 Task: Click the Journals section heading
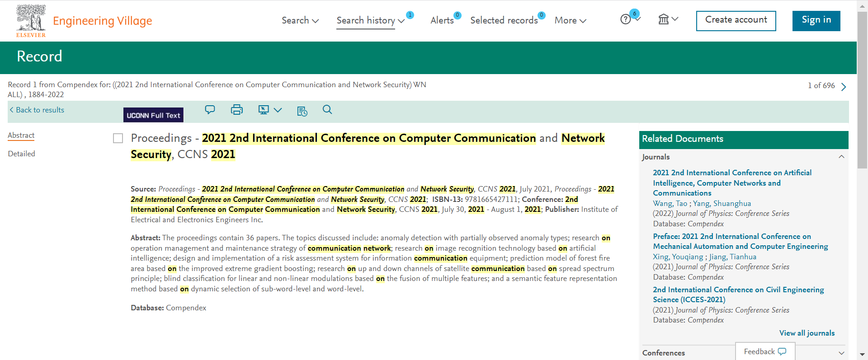(x=656, y=157)
